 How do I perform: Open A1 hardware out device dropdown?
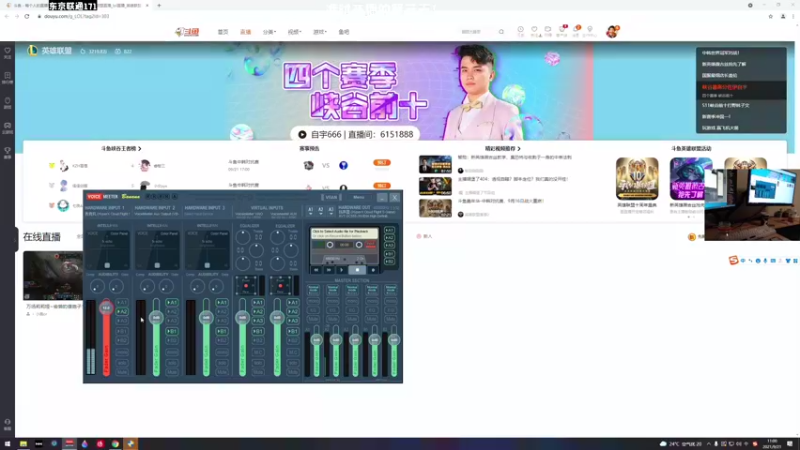point(310,210)
